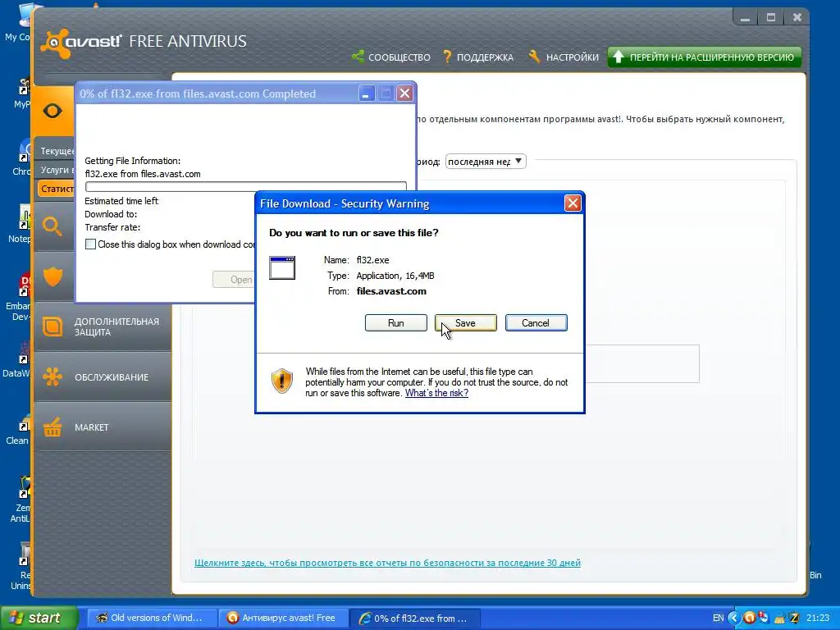Screen dimensions: 840x630
Task: Maximize the avast main window
Action: (x=771, y=18)
